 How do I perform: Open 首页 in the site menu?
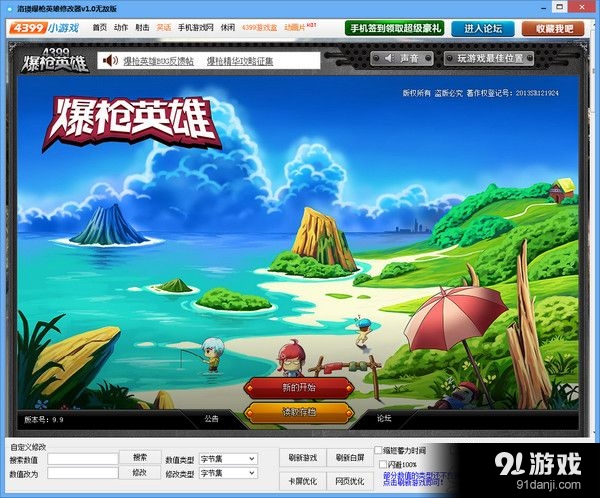[100, 28]
